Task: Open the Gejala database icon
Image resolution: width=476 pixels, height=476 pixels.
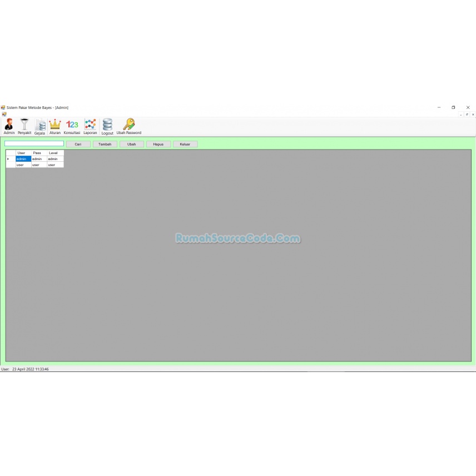Action: (x=40, y=126)
